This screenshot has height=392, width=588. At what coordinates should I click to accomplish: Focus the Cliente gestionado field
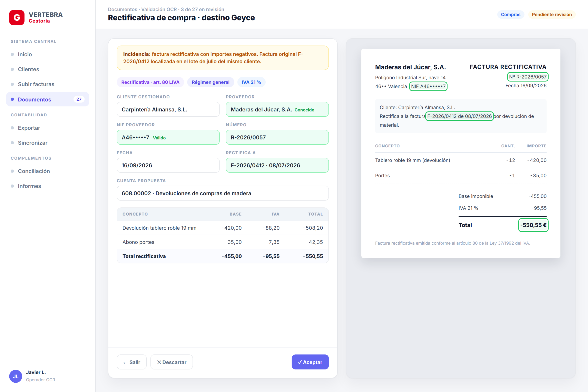pos(168,109)
